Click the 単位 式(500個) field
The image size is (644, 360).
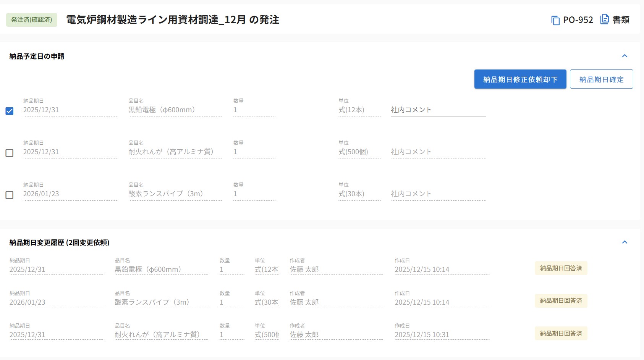coord(359,152)
